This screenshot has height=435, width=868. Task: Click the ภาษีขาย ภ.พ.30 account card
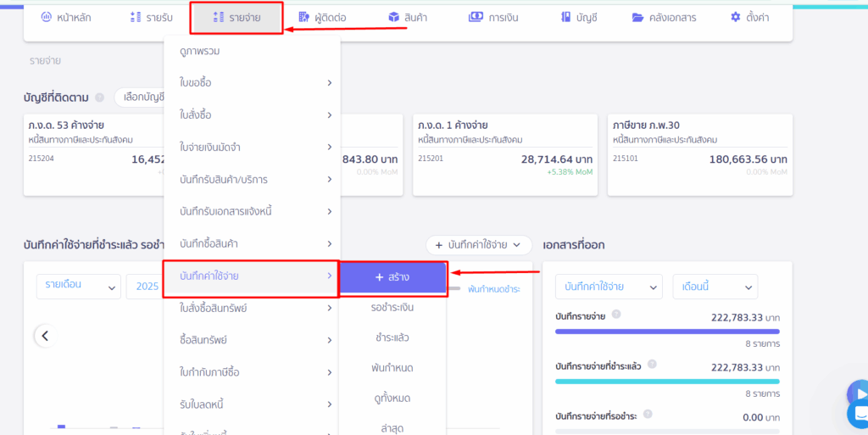(x=700, y=154)
